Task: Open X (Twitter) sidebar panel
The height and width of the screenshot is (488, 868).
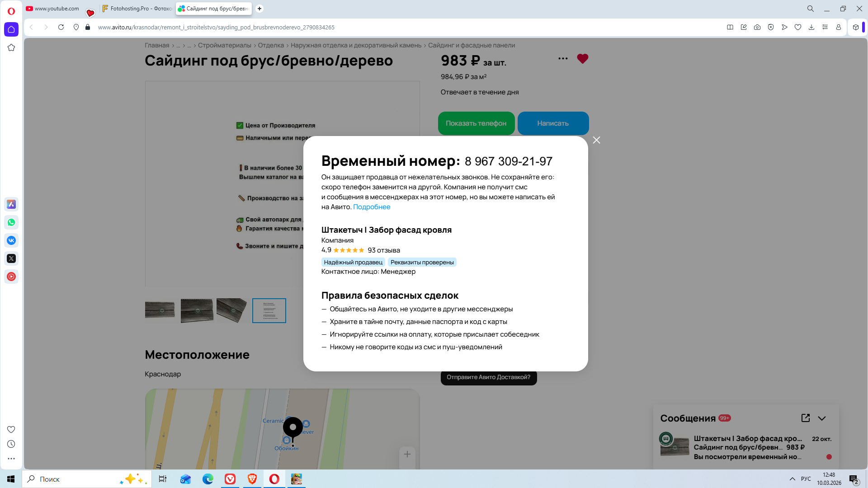Action: click(x=11, y=258)
